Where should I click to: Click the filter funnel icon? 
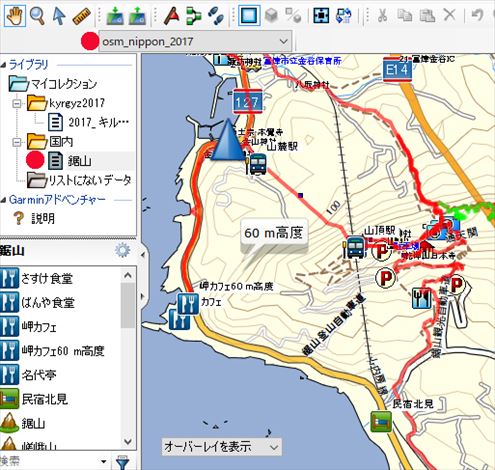point(123,462)
